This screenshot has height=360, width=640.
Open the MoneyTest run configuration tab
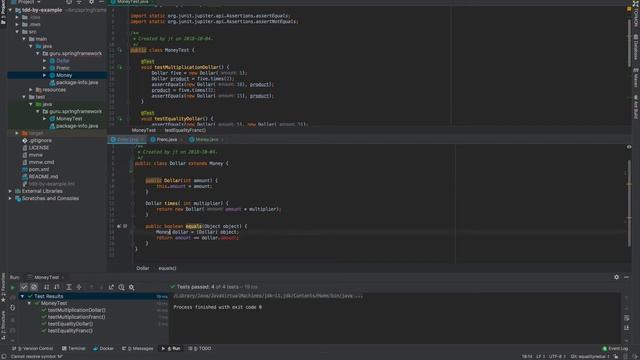pyautogui.click(x=45, y=277)
